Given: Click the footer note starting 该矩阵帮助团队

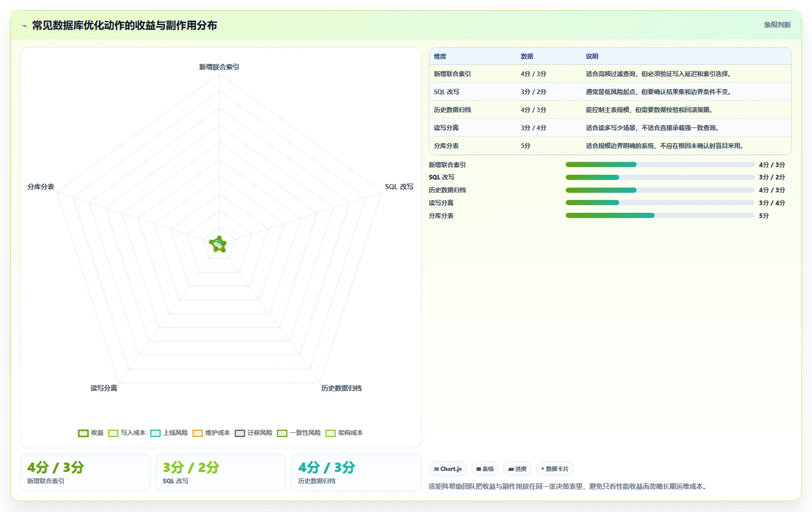Looking at the screenshot, I should point(568,486).
